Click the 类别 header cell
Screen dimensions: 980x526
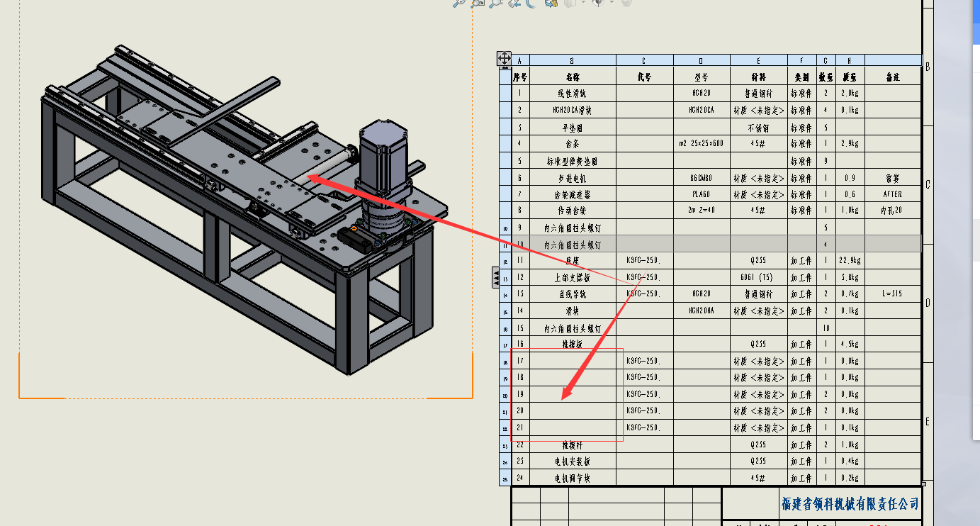click(802, 77)
